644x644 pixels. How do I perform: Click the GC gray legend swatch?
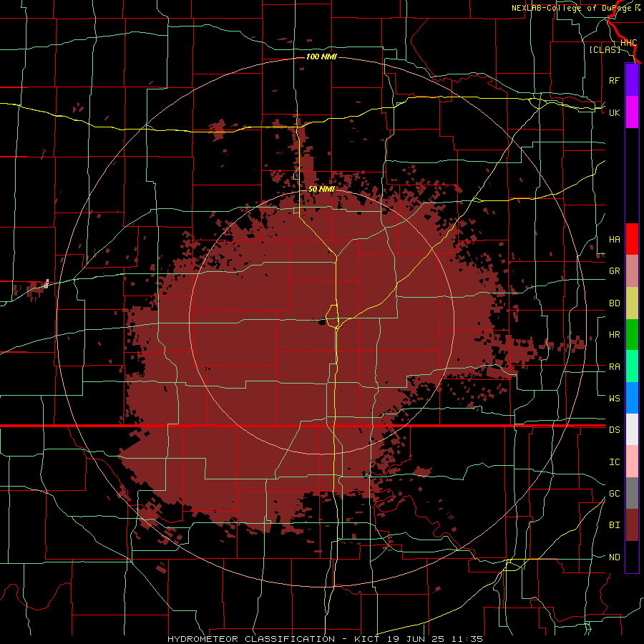point(632,493)
